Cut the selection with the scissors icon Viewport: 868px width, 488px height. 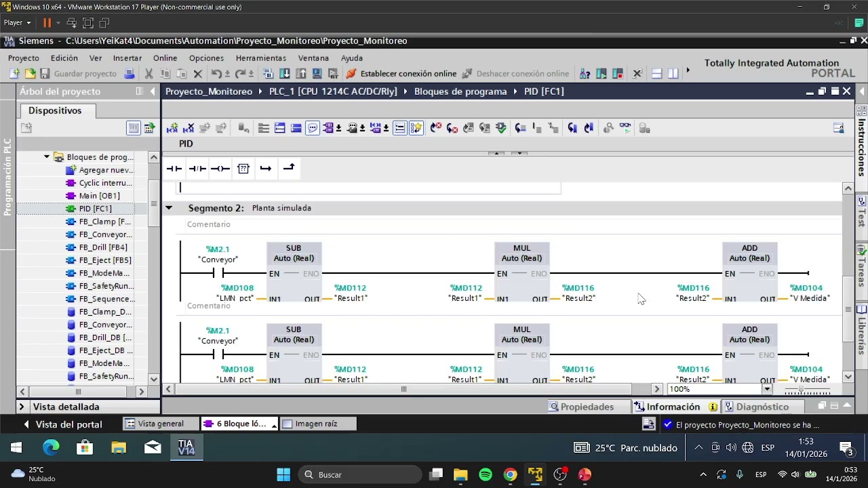149,73
